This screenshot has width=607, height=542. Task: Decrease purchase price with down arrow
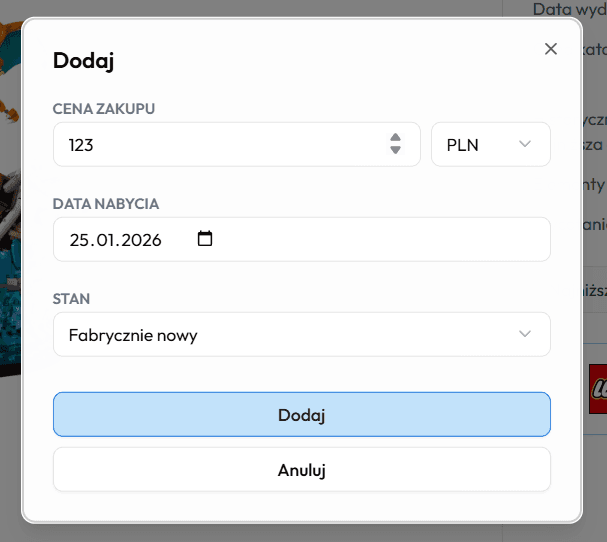coord(395,150)
